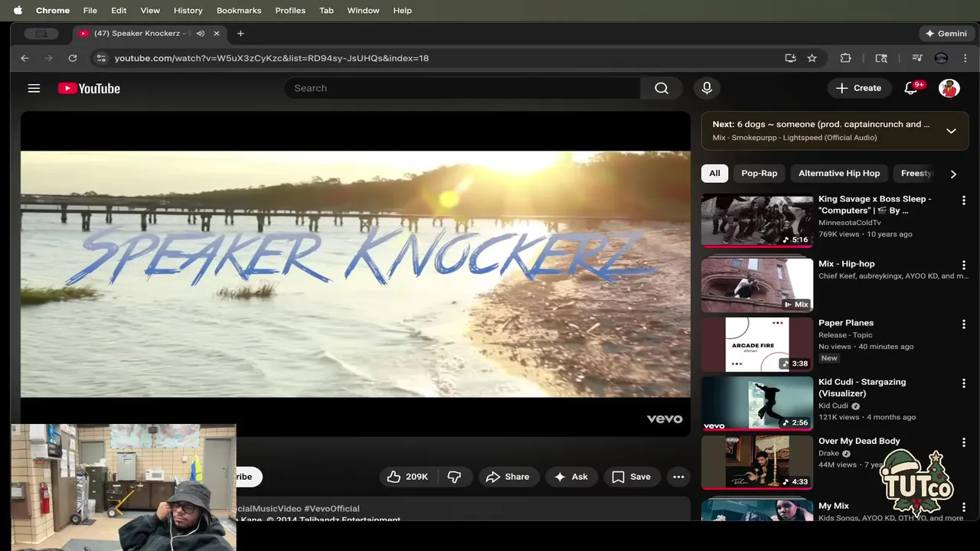Open Chrome profile avatar in toolbar
Screen dimensions: 980x551
coord(941,58)
